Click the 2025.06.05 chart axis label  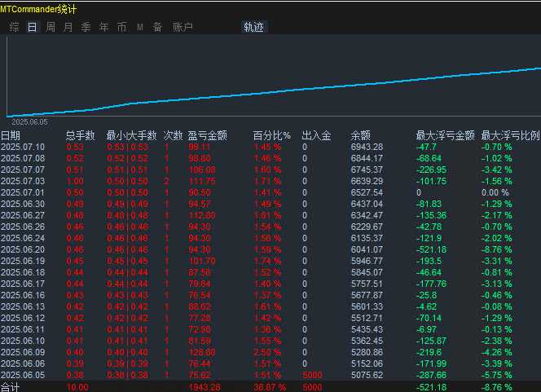(x=29, y=121)
